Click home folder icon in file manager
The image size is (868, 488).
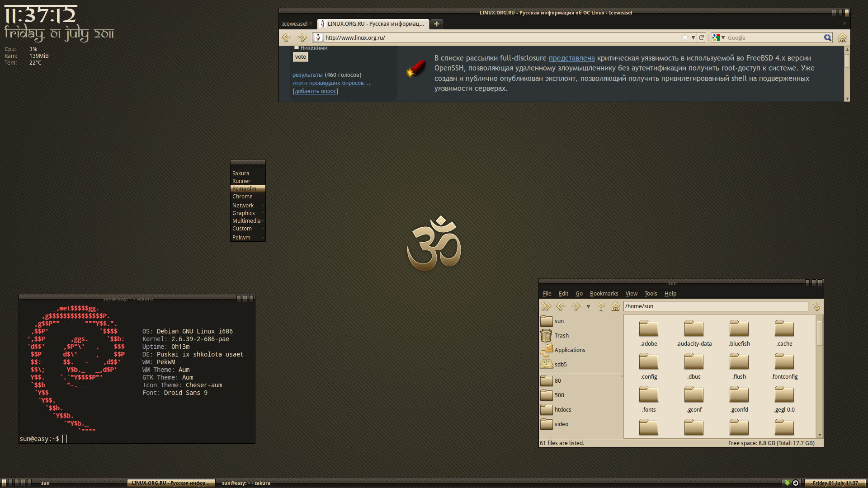pos(615,306)
